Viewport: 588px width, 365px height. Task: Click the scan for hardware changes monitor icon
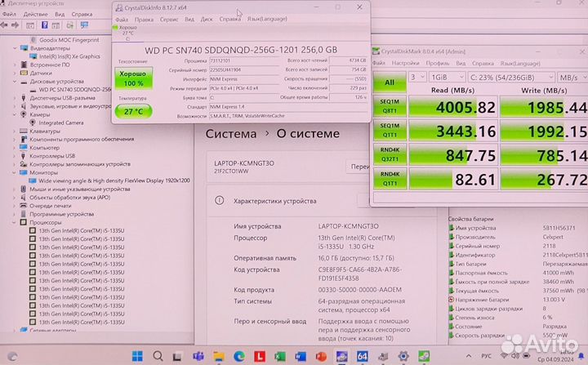tap(84, 25)
